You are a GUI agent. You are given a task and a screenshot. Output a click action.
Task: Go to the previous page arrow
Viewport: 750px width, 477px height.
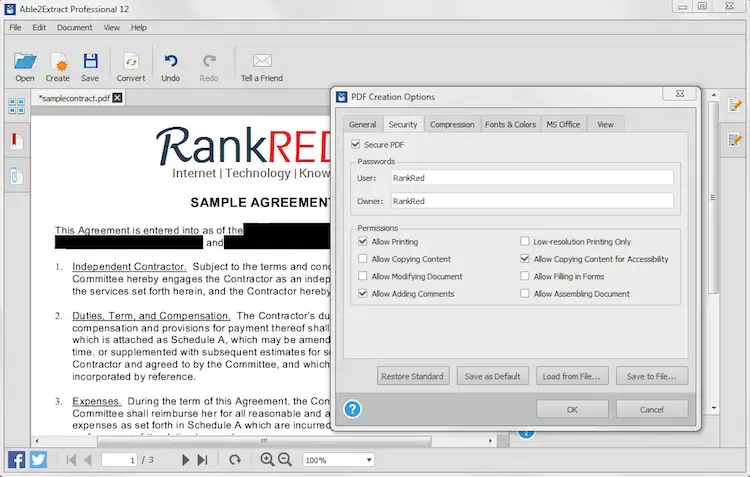88,460
